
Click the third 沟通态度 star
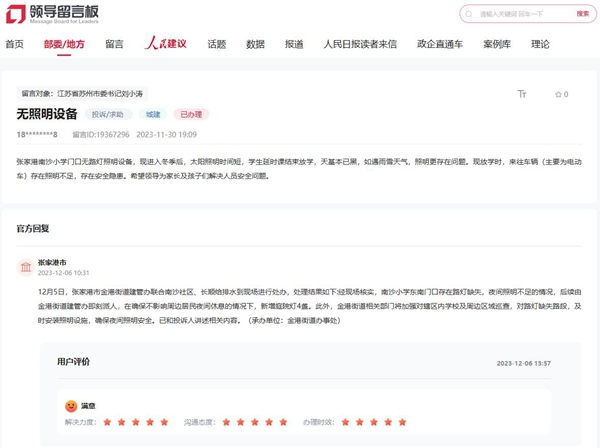[x=255, y=422]
